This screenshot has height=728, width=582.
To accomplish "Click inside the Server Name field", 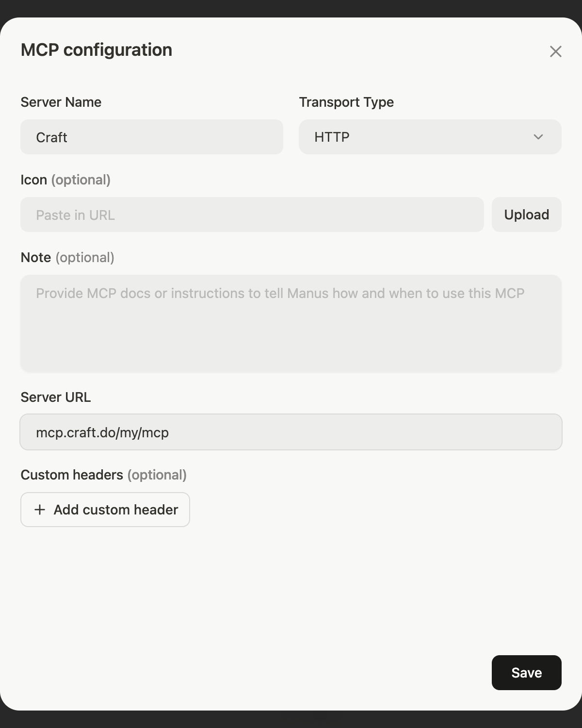I will tap(152, 137).
